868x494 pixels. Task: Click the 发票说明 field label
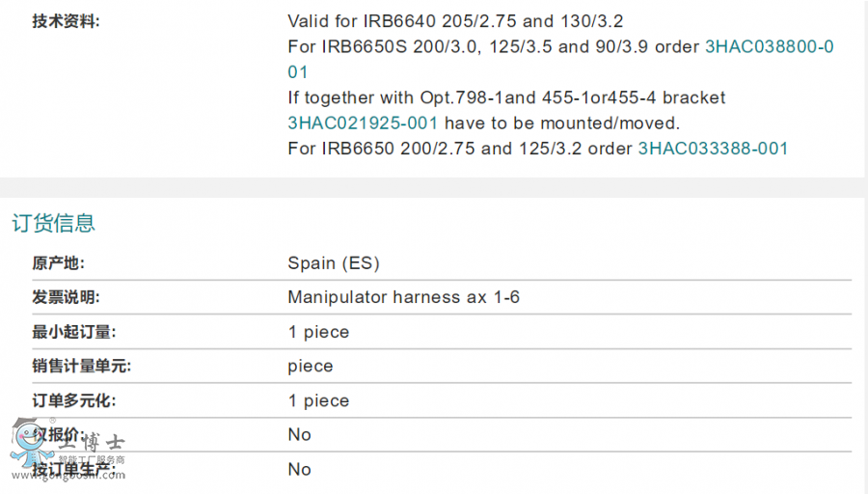[x=66, y=297]
